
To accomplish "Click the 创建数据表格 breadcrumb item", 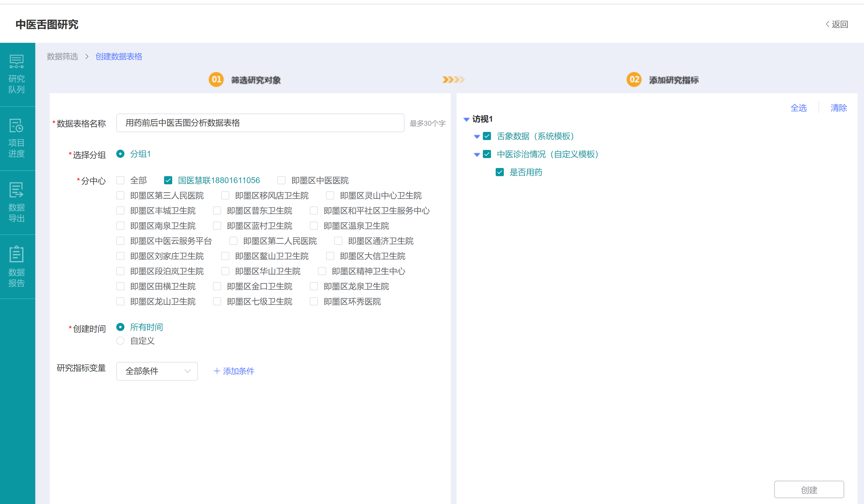I will 119,56.
